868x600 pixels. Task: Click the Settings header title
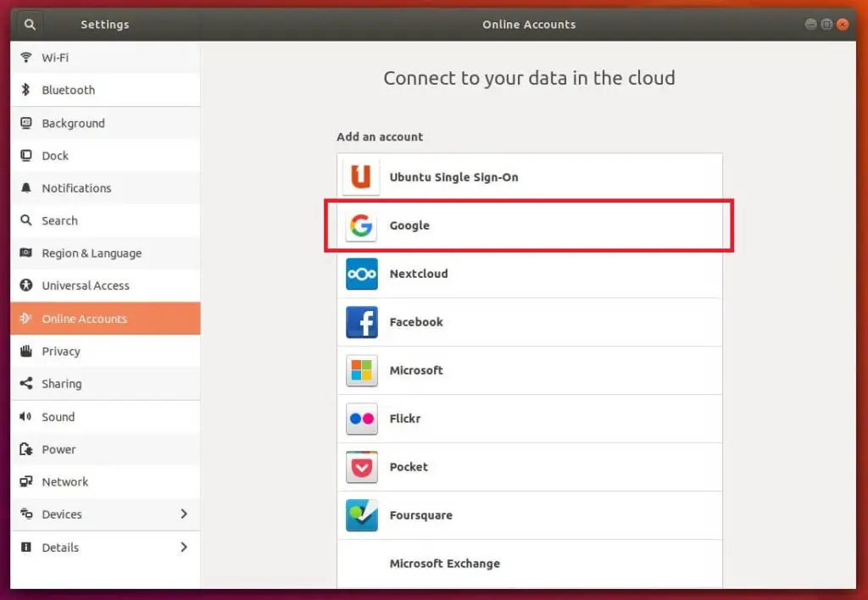(104, 25)
